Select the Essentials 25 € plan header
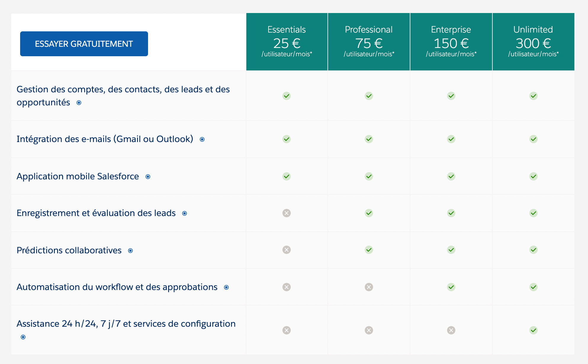This screenshot has width=588, height=364. pyautogui.click(x=287, y=42)
